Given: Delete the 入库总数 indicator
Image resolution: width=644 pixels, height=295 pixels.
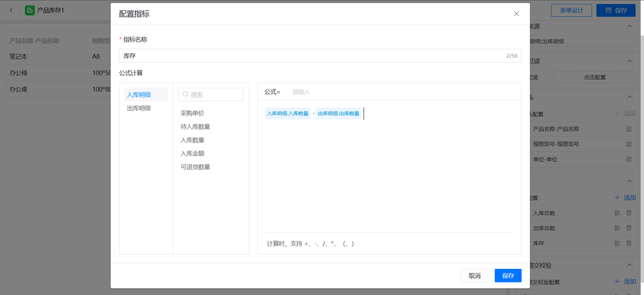Looking at the screenshot, I should pos(628,213).
